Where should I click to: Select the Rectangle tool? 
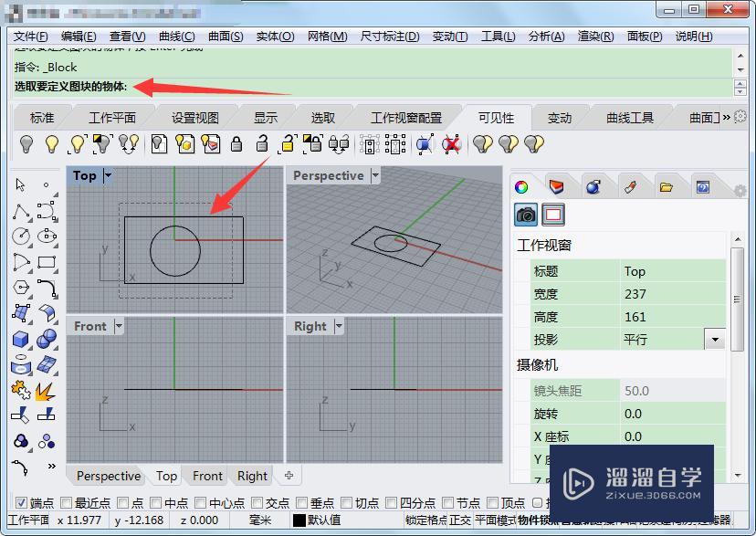[47, 262]
